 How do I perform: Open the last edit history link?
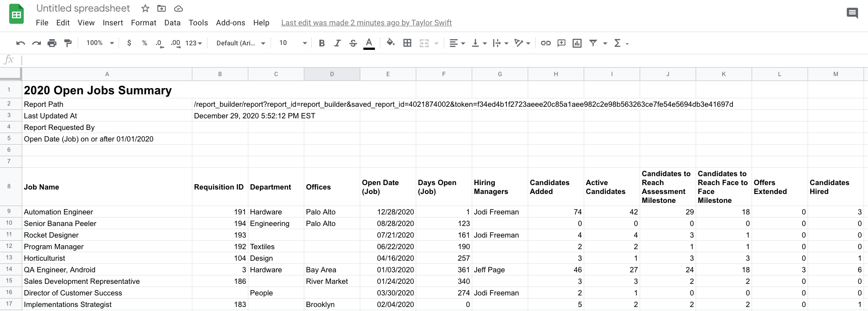[x=366, y=23]
